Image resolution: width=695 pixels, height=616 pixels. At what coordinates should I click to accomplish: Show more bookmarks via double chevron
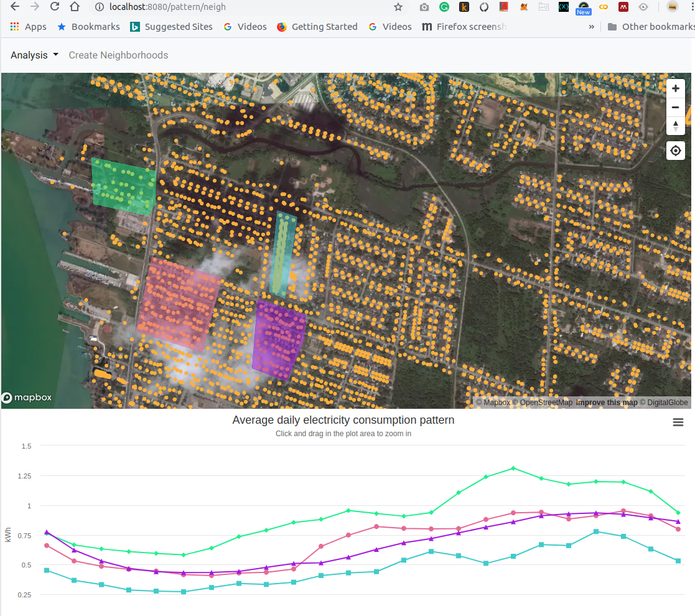[x=591, y=27]
